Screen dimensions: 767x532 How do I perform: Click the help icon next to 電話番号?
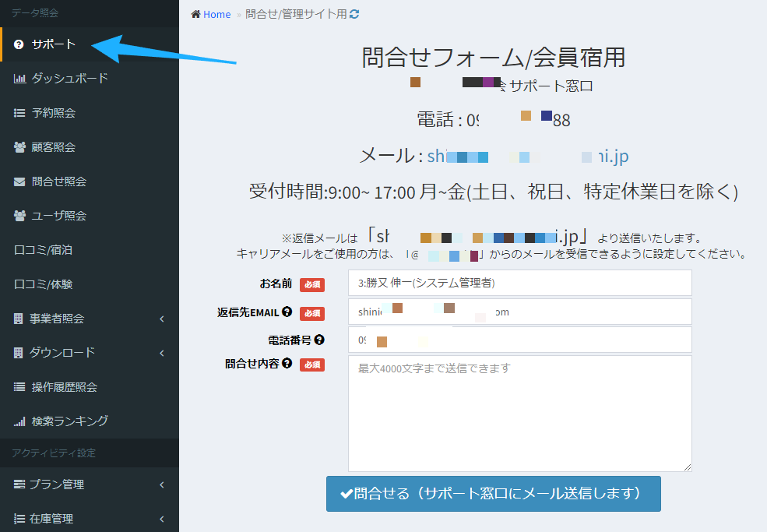[x=319, y=339]
